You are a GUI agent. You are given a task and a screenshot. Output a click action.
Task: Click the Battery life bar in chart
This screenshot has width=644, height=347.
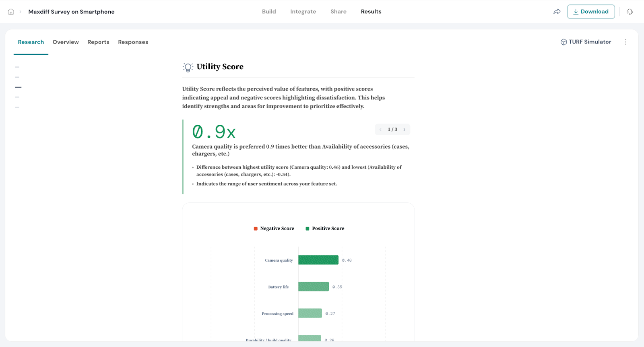pyautogui.click(x=313, y=287)
